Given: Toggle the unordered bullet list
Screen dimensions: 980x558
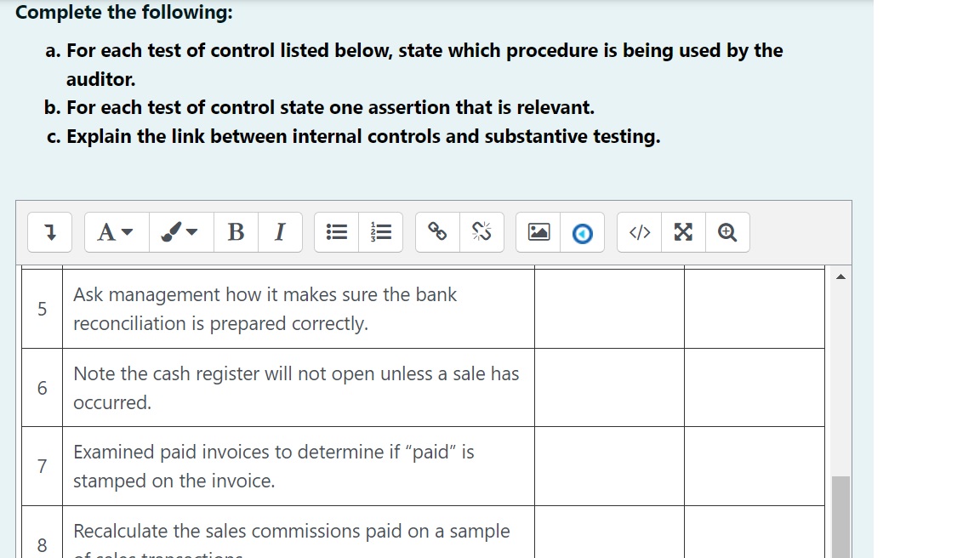Looking at the screenshot, I should click(x=335, y=231).
